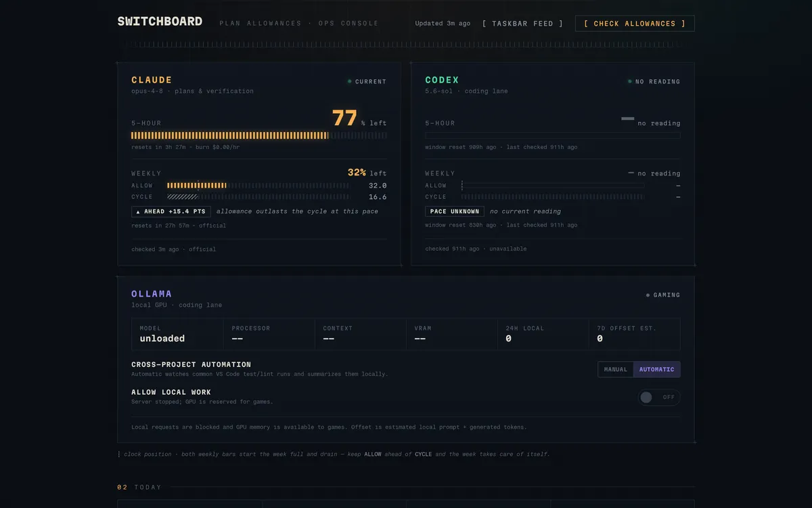Click the Check Allowances button
This screenshot has width=812, height=508.
click(635, 24)
